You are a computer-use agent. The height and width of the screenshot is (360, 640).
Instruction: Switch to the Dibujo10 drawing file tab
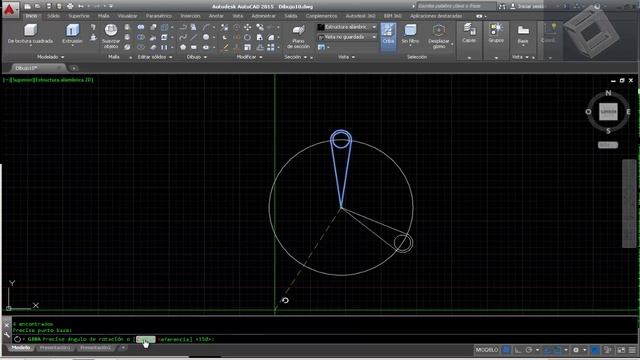coord(38,68)
